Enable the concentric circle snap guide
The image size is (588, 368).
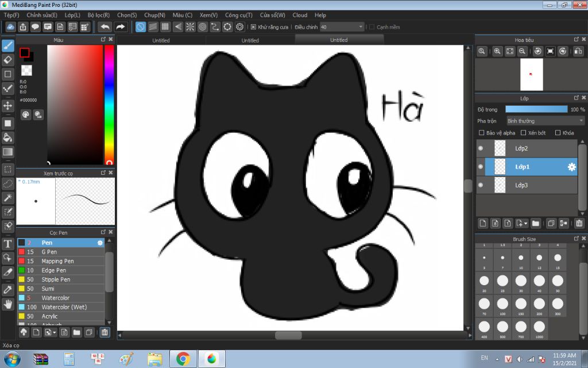[203, 27]
